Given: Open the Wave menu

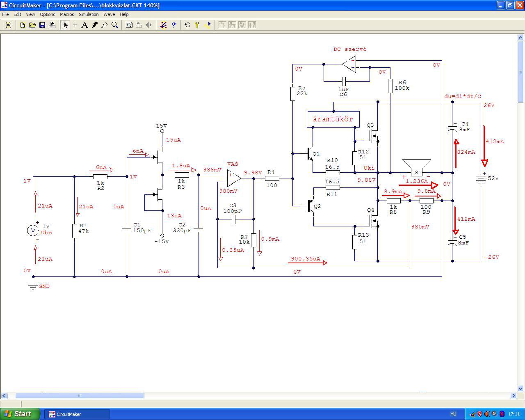Looking at the screenshot, I should [109, 14].
